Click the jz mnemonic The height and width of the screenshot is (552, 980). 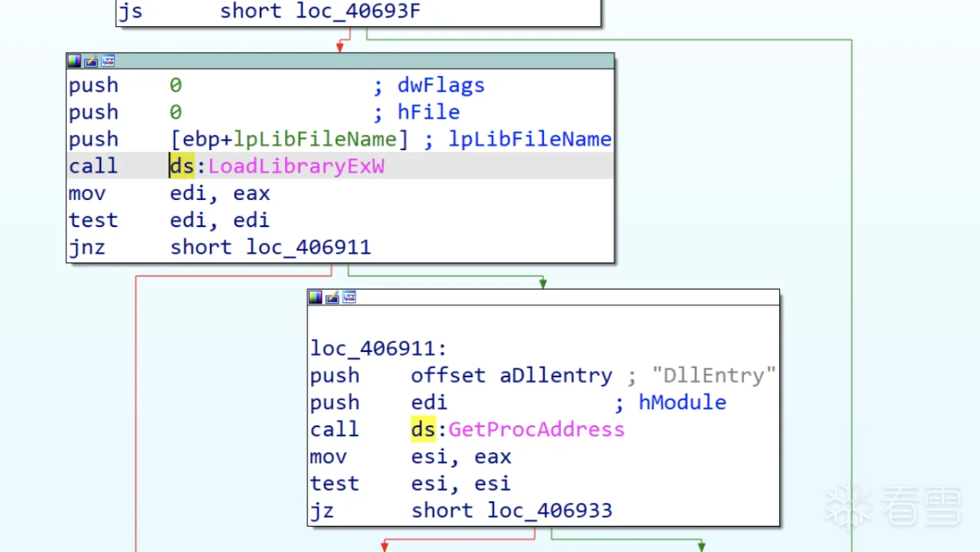pos(323,511)
